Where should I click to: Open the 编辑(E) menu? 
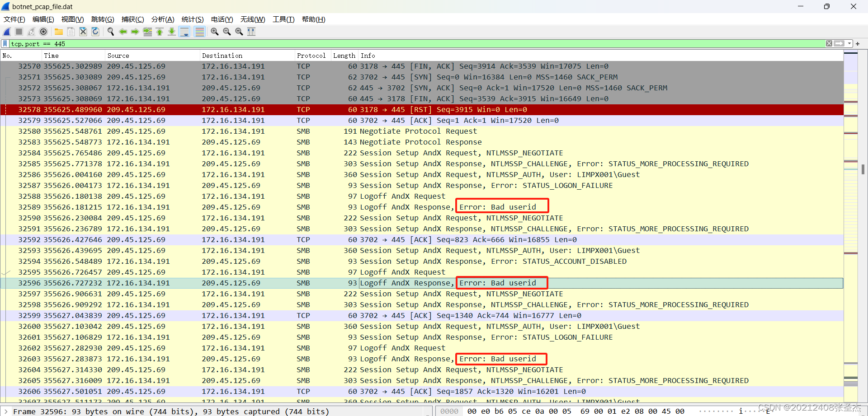43,19
